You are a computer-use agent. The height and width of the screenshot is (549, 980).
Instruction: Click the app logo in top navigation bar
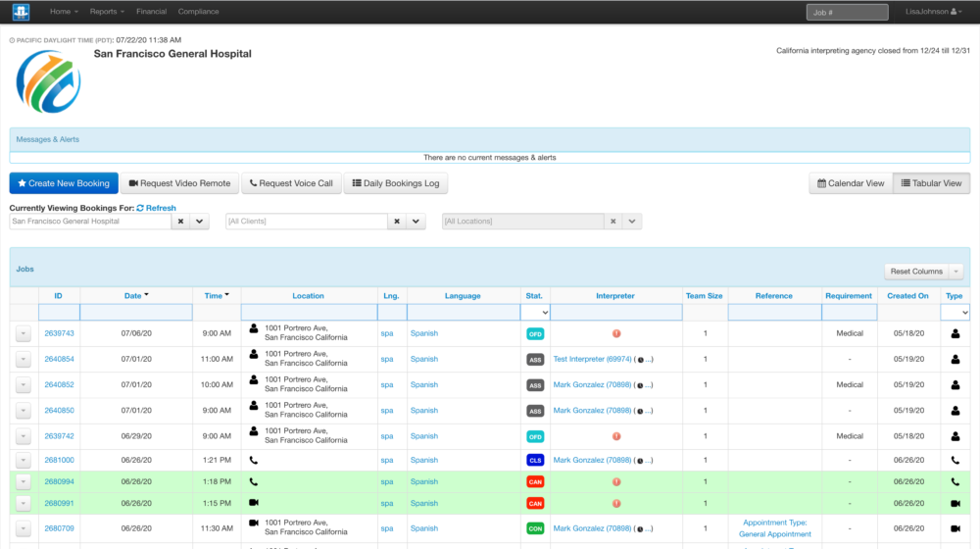21,11
